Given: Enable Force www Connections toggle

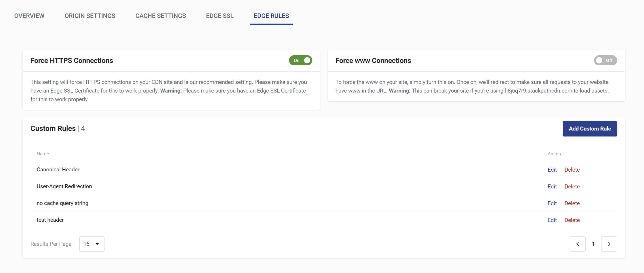Looking at the screenshot, I should pyautogui.click(x=605, y=61).
